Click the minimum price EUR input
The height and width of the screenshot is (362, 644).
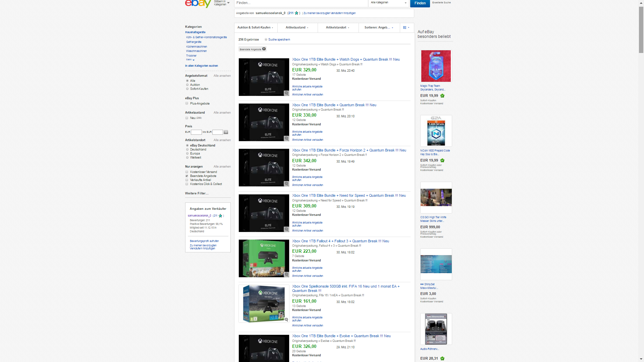[x=196, y=132]
